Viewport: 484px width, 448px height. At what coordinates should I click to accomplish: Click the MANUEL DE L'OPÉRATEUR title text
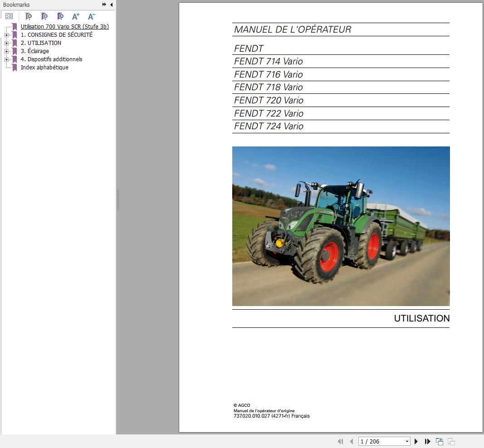292,29
